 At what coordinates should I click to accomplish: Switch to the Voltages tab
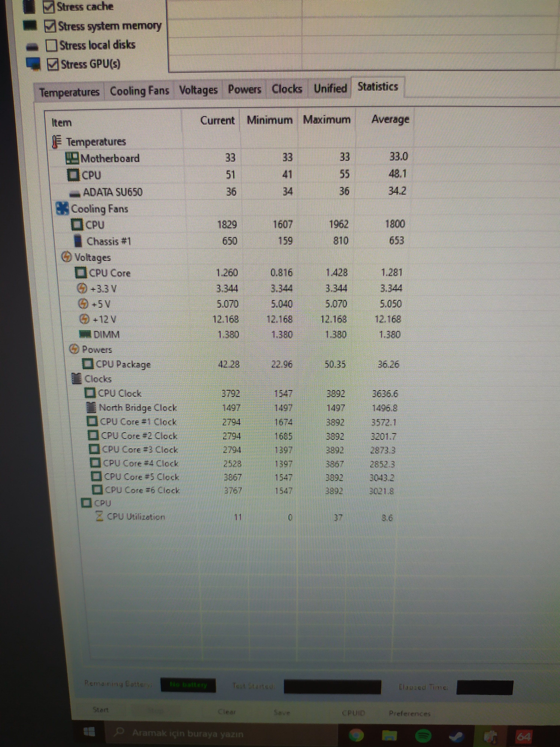pos(198,90)
